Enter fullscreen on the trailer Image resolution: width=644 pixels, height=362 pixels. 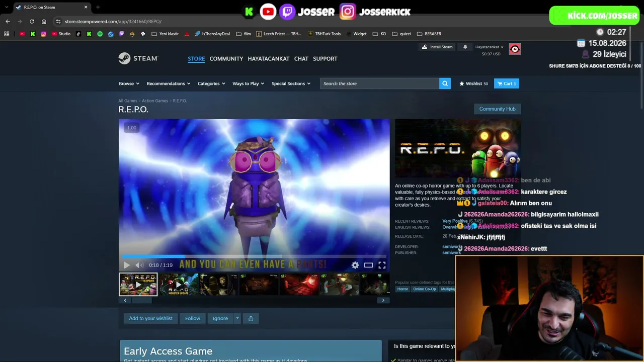382,265
